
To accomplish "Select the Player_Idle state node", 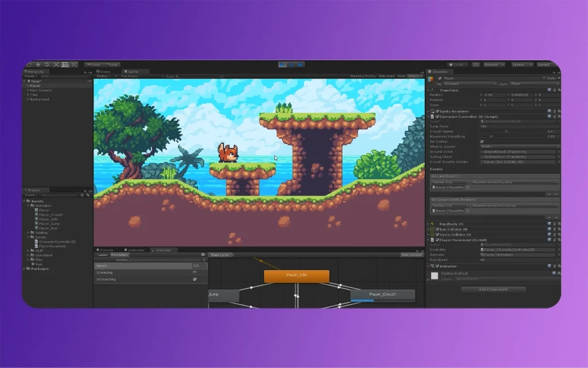I will (x=297, y=275).
